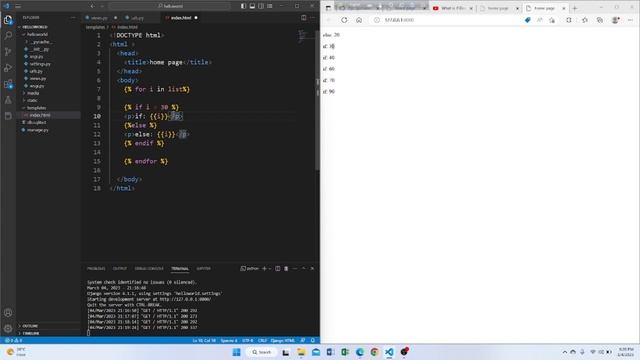
Task: Split the editor to the right
Action: [304, 18]
